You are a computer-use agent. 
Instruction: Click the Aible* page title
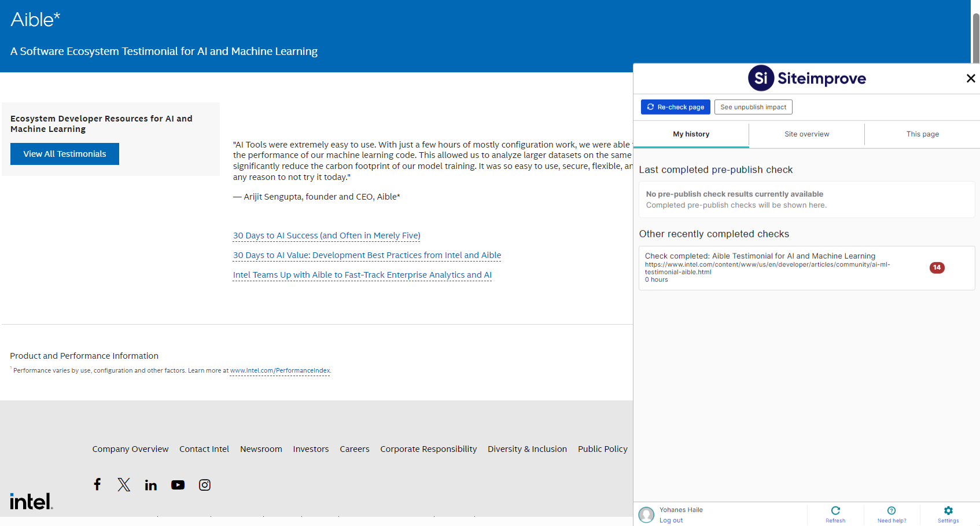coord(35,20)
